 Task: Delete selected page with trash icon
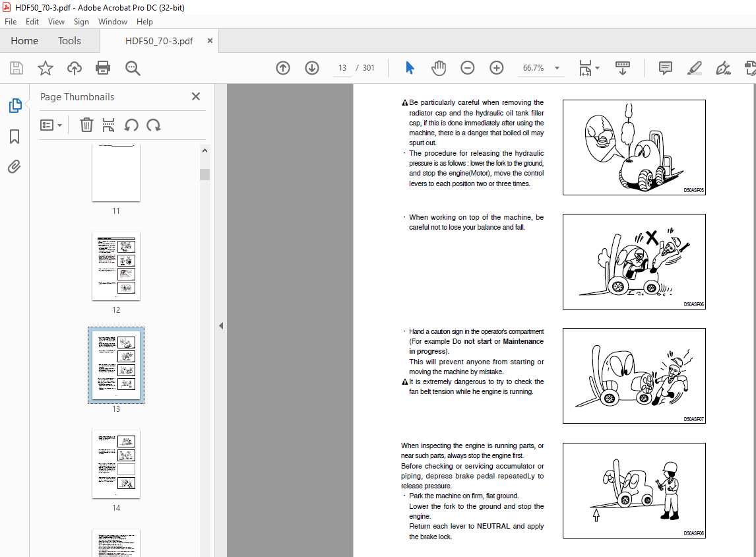(x=86, y=125)
